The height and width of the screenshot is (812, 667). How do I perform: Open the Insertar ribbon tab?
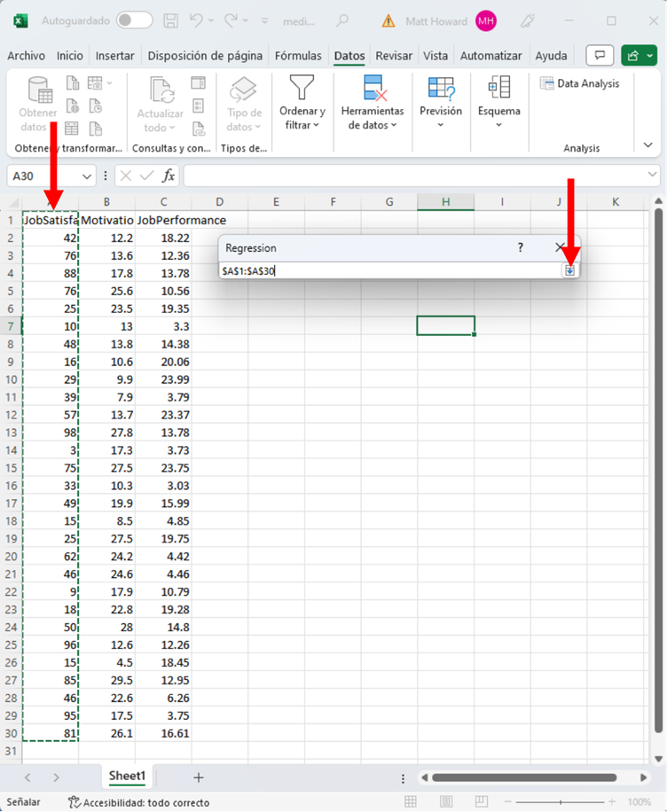coord(115,56)
